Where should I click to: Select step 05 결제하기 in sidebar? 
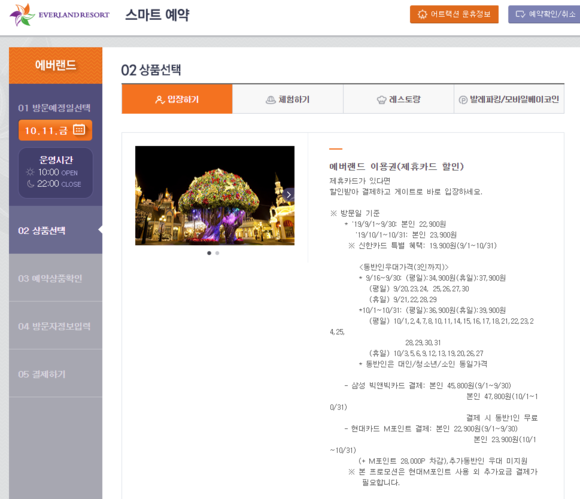pos(55,374)
